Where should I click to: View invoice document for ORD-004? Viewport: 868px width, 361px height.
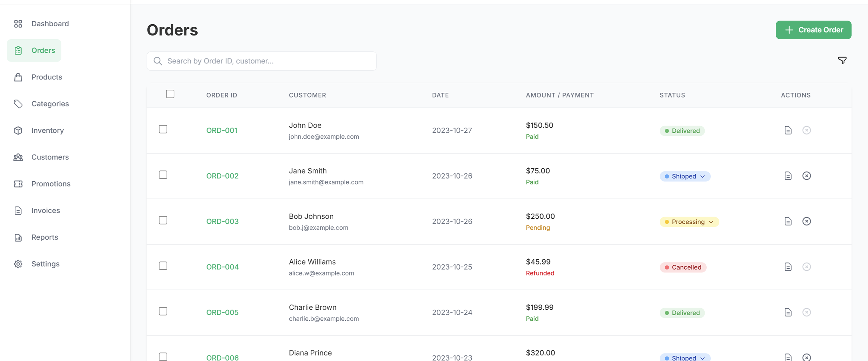pos(788,267)
